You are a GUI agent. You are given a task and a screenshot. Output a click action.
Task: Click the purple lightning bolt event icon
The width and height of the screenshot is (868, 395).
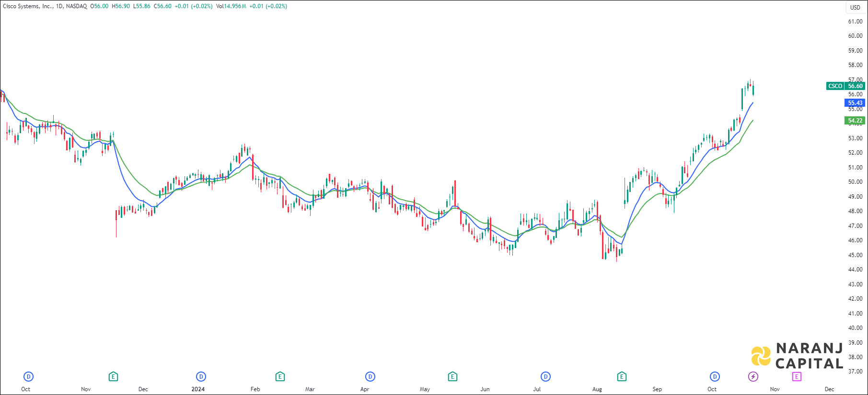pyautogui.click(x=753, y=377)
